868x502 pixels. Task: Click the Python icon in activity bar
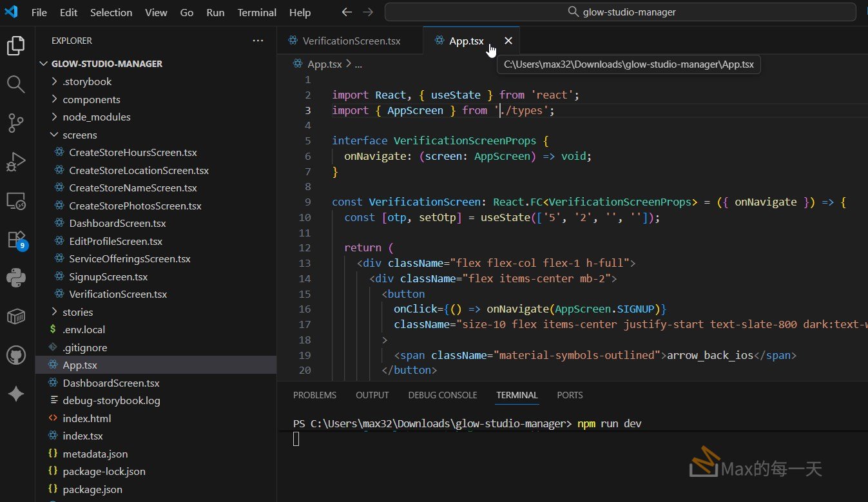click(16, 278)
